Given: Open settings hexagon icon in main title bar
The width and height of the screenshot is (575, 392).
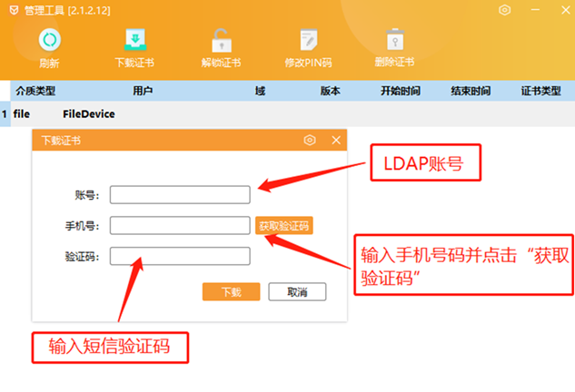Looking at the screenshot, I should pos(504,10).
